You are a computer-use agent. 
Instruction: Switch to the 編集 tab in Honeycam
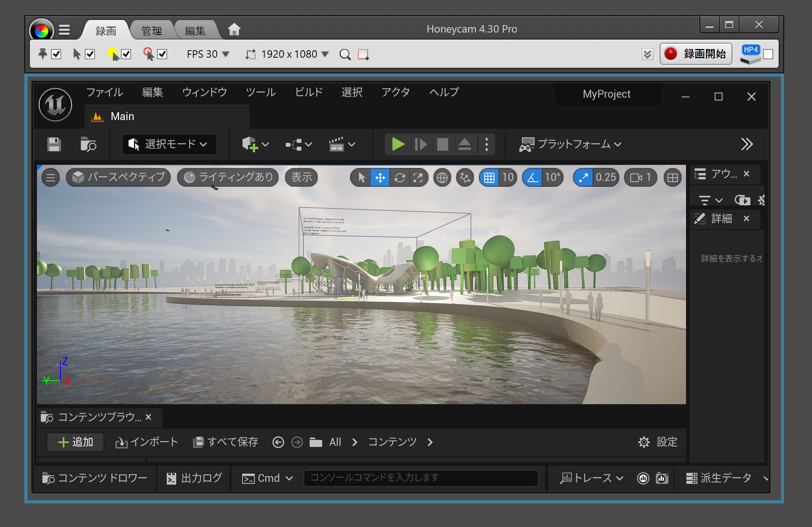[x=195, y=31]
